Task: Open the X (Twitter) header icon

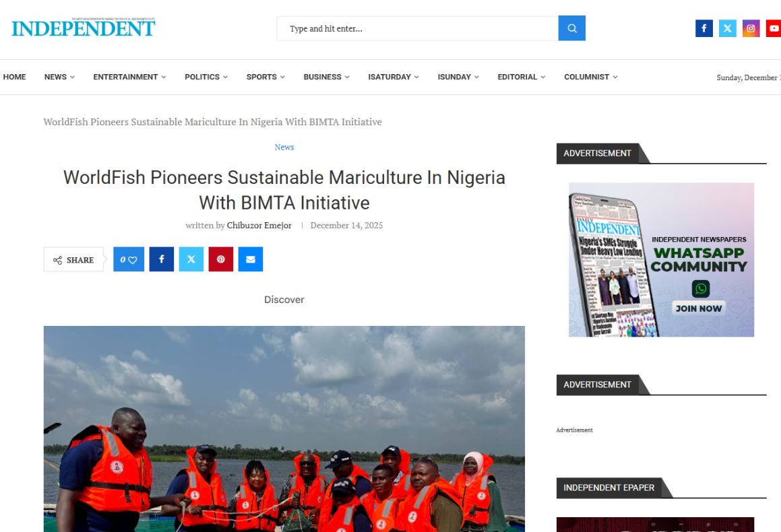Action: pos(727,28)
